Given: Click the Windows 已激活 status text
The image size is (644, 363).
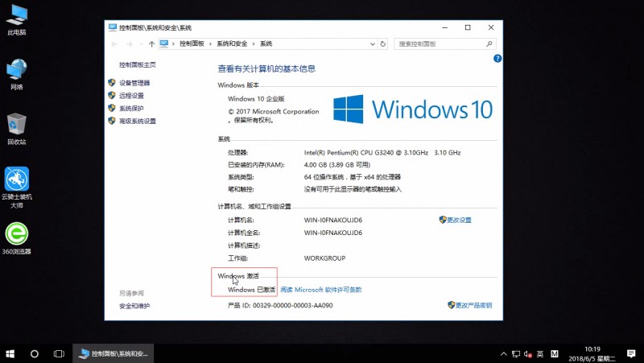Looking at the screenshot, I should point(251,290).
